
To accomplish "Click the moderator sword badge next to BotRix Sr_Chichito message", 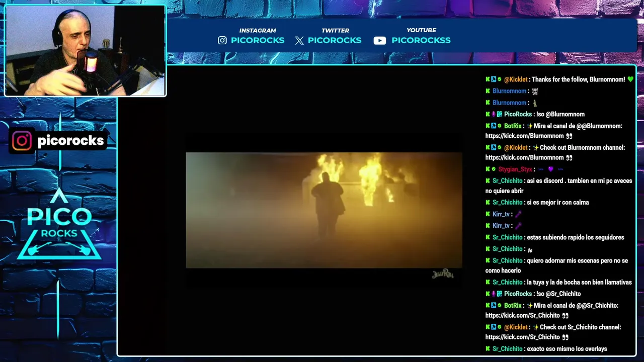I will (x=494, y=306).
